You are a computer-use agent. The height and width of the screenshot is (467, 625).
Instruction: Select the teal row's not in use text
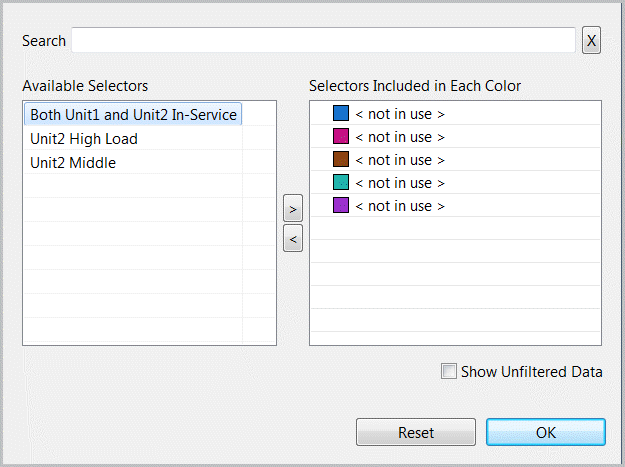[x=400, y=183]
